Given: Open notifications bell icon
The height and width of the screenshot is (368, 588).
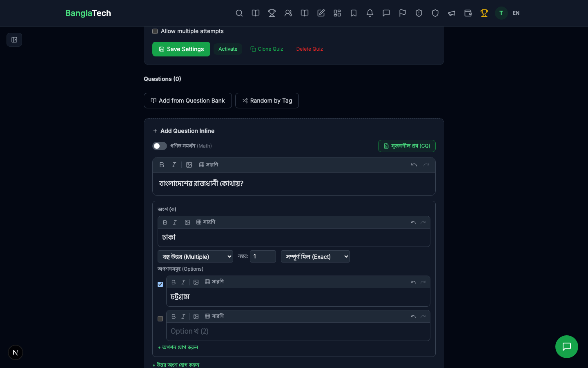Looking at the screenshot, I should [x=370, y=13].
